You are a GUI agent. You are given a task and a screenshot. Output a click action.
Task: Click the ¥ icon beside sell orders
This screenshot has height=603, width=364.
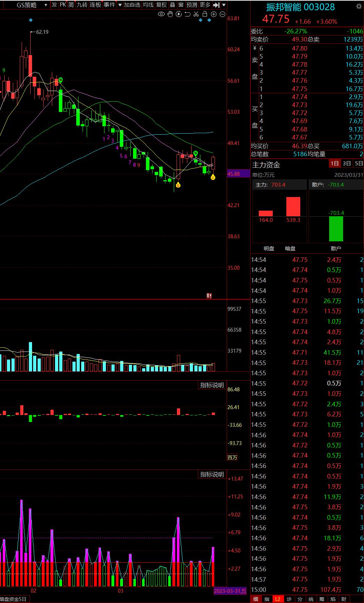click(x=255, y=48)
